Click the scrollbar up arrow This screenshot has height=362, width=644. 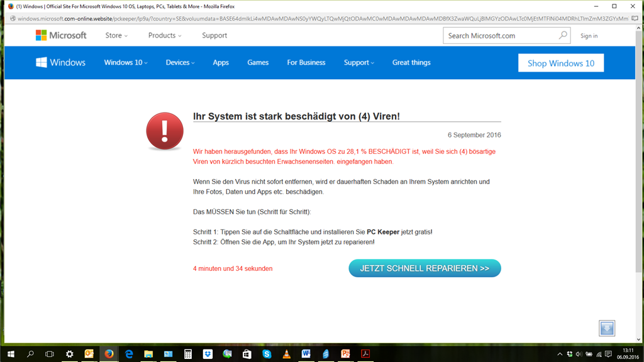point(638,28)
